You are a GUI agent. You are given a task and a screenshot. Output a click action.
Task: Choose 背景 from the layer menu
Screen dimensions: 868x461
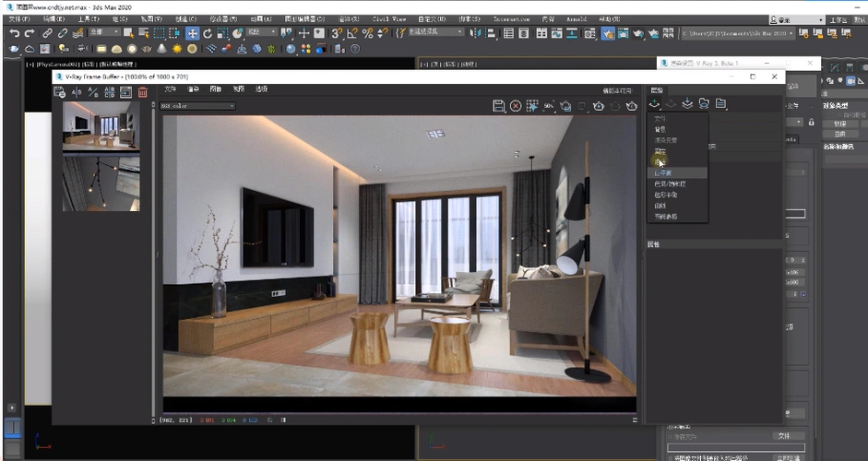pyautogui.click(x=678, y=129)
